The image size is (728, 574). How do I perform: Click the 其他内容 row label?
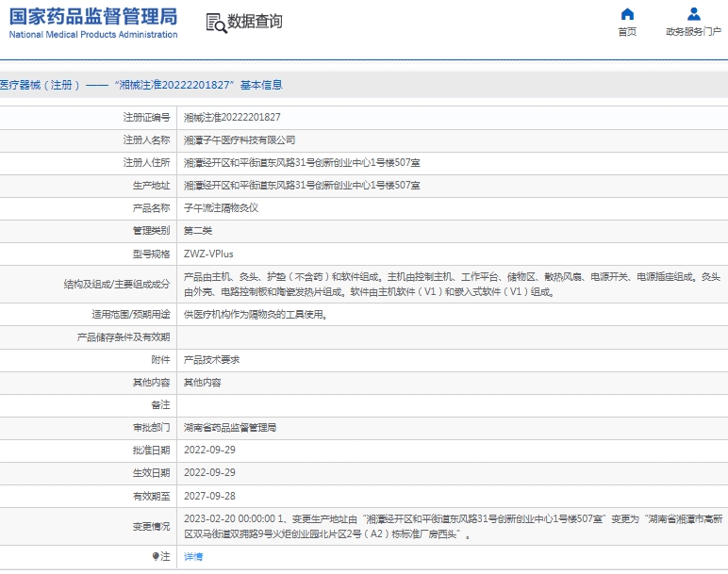pyautogui.click(x=152, y=383)
